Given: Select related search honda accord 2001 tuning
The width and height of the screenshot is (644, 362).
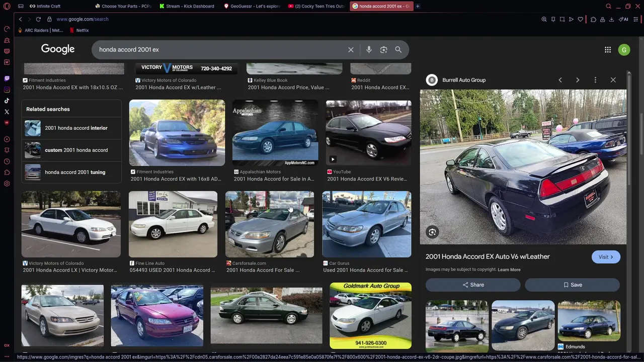Looking at the screenshot, I should tap(71, 172).
